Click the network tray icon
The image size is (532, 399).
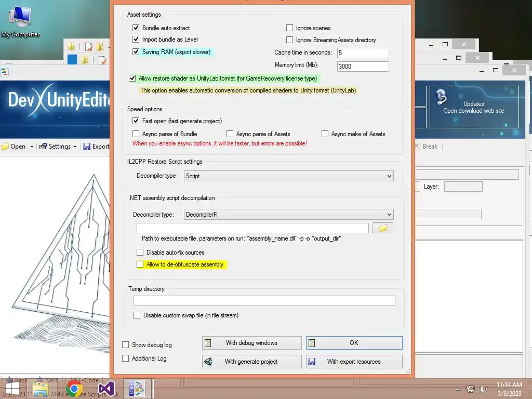[471, 389]
